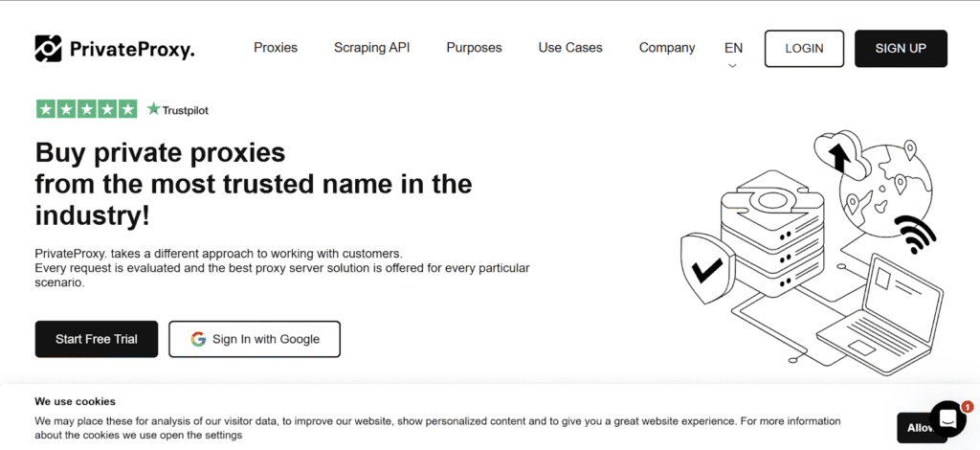Click the PrivateProxy logo icon
The image size is (980, 450).
point(49,49)
